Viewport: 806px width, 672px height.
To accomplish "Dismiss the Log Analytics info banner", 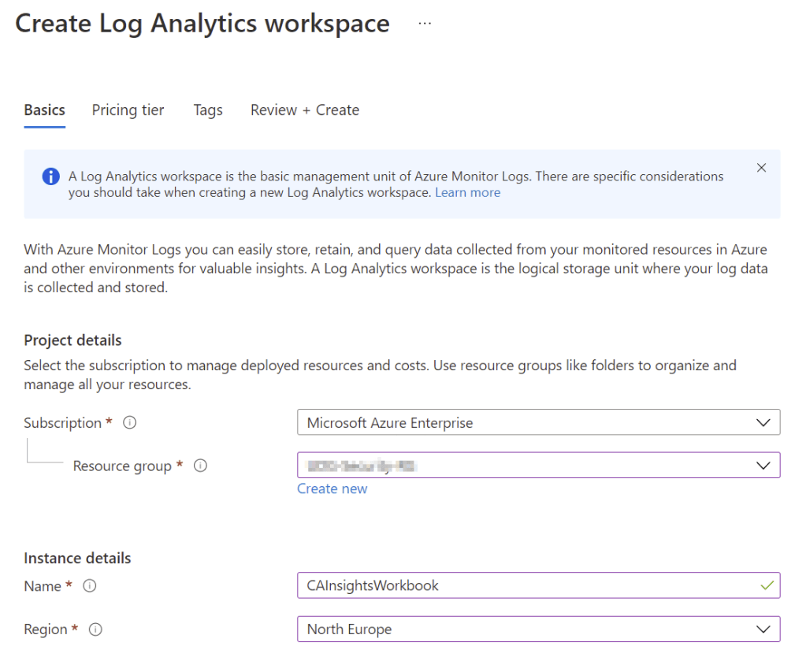I will coord(761,168).
